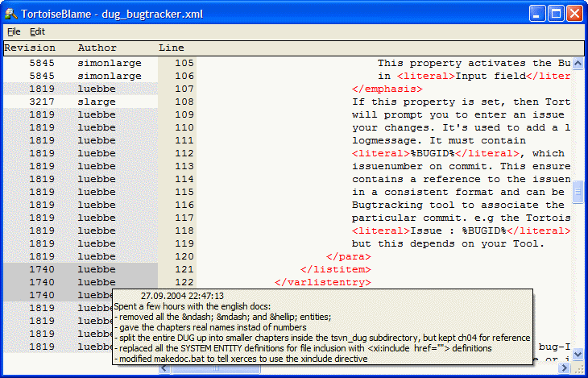Click line number 112 in the margin
Screen dimensions: 588x378
click(184, 153)
